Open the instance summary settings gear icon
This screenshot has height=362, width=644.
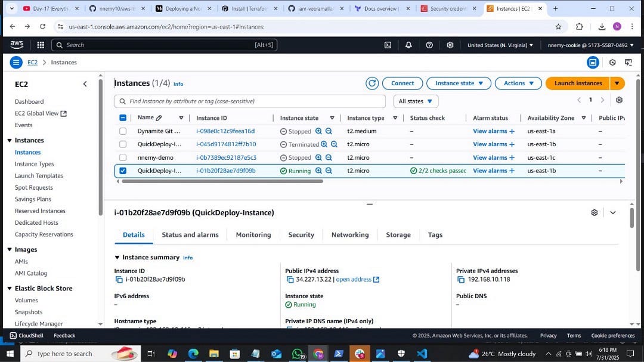point(594,212)
